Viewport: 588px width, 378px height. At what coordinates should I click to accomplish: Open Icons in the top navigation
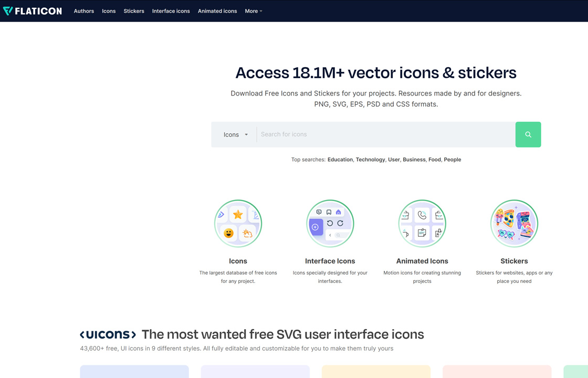point(109,11)
